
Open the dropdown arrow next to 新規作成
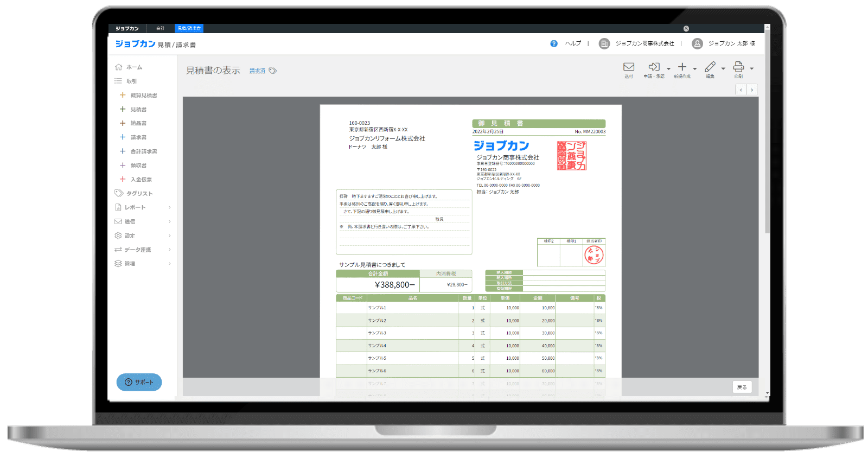click(695, 69)
